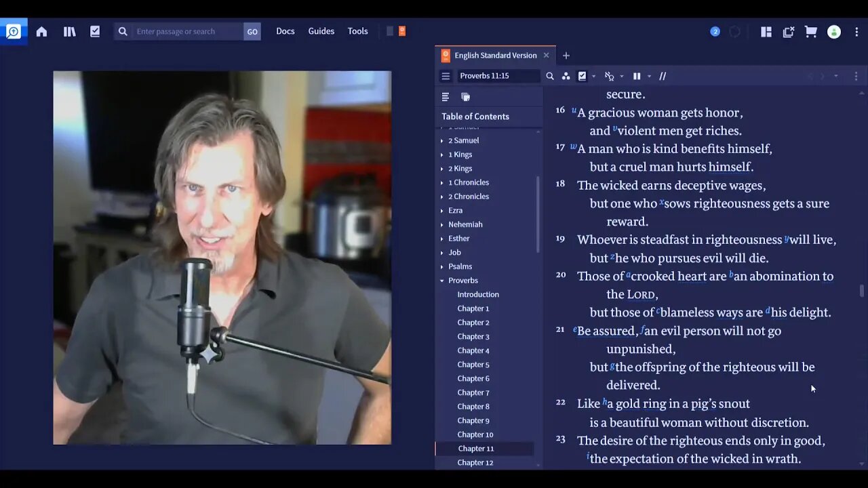
Task: Show the Table of Contents list view
Action: pos(446,97)
